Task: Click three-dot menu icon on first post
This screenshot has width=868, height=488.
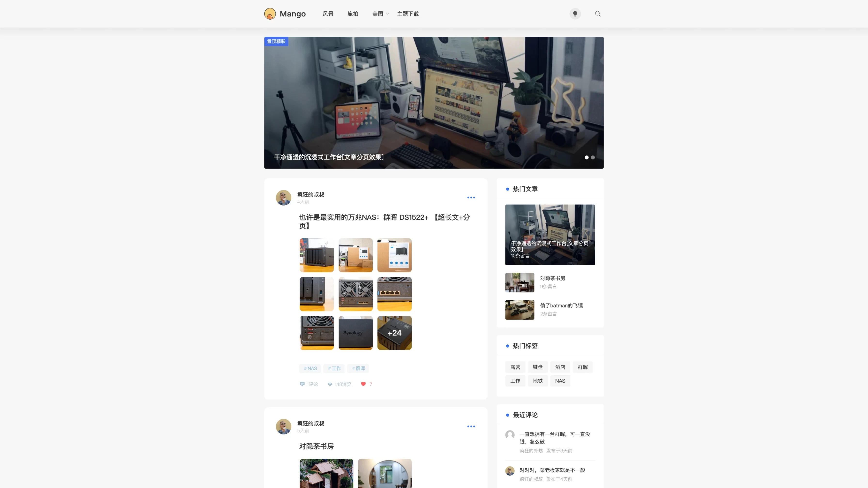Action: (x=471, y=197)
